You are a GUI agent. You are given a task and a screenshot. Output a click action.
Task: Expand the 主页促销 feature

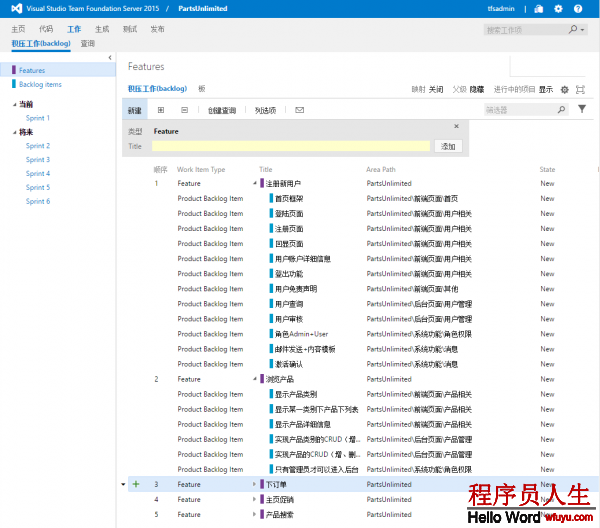tap(254, 499)
